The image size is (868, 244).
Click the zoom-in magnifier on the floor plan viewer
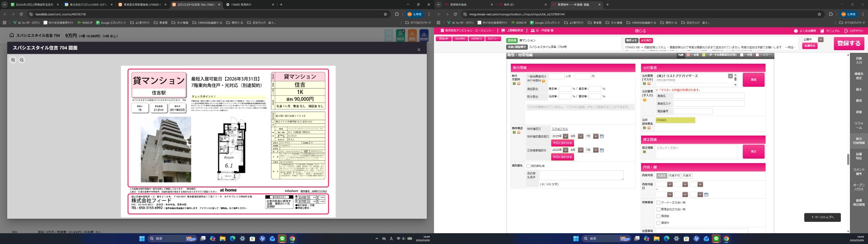tap(13, 60)
